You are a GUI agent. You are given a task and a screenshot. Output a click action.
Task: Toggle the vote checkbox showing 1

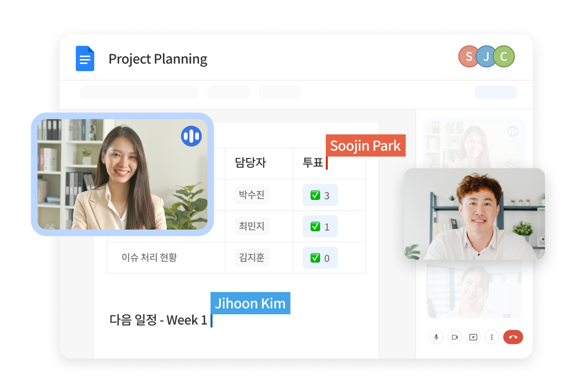(x=315, y=226)
